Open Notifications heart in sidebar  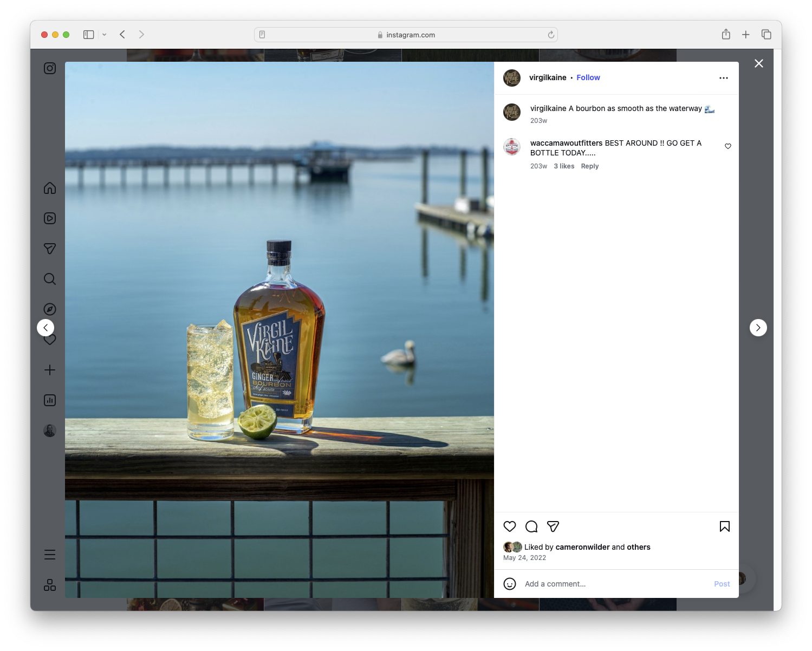click(x=50, y=341)
